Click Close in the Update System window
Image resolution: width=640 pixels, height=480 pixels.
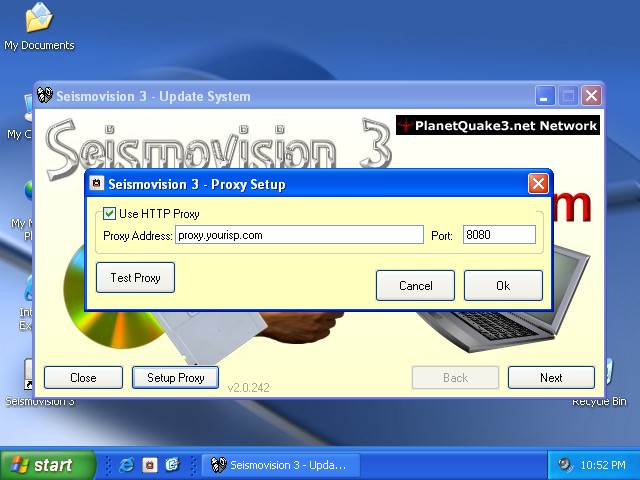click(x=83, y=378)
